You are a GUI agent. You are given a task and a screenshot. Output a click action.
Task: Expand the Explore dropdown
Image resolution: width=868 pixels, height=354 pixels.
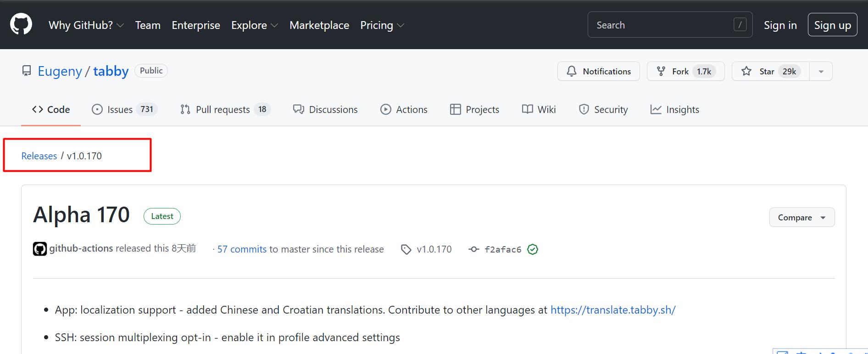[255, 25]
